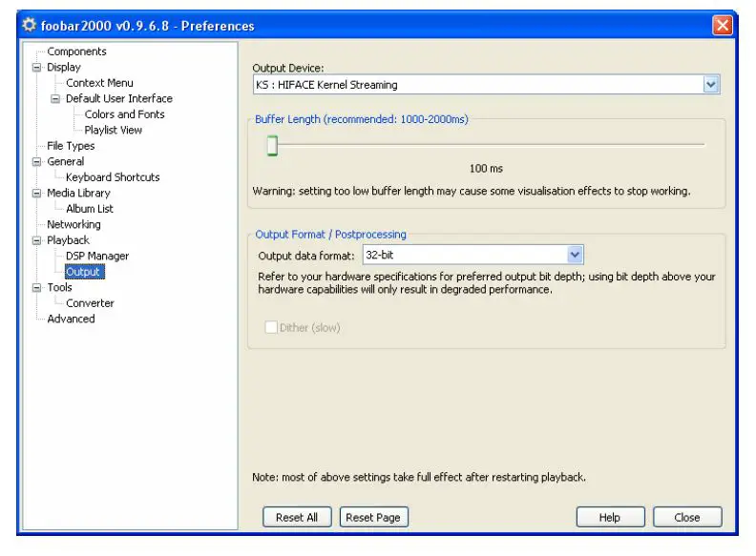
Task: Collapse the General tree node
Action: (36, 161)
